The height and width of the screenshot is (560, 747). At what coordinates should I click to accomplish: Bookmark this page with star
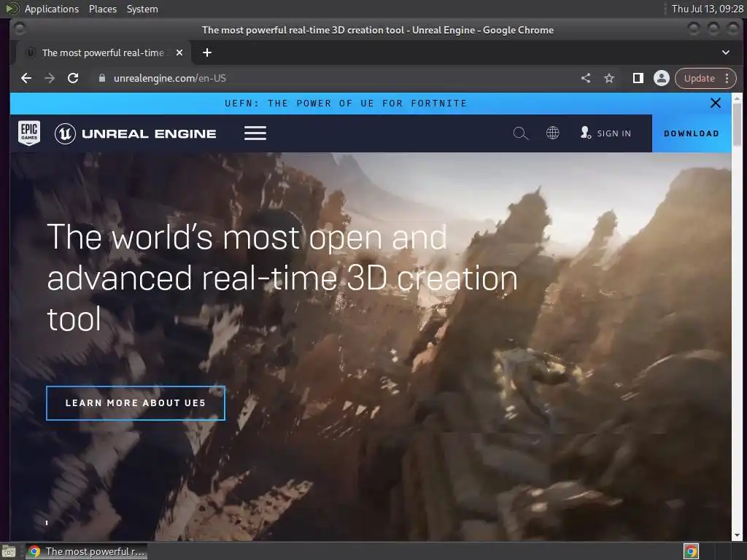609,78
